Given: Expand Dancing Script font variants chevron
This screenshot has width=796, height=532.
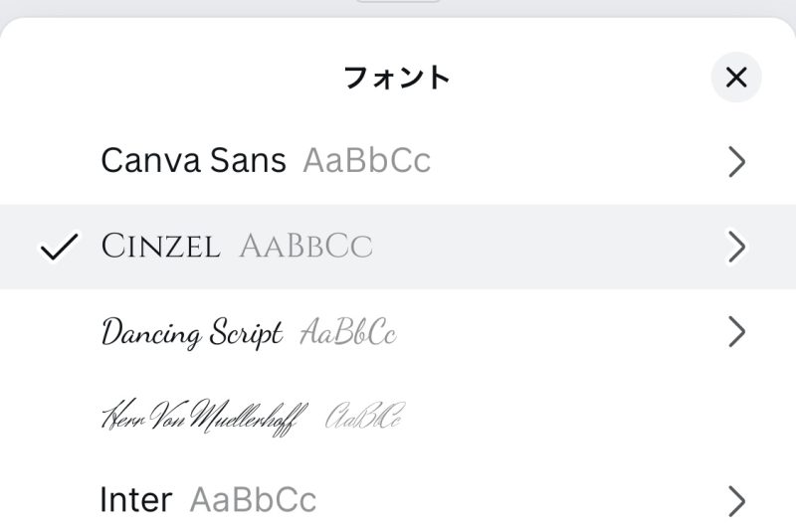Looking at the screenshot, I should pos(736,331).
